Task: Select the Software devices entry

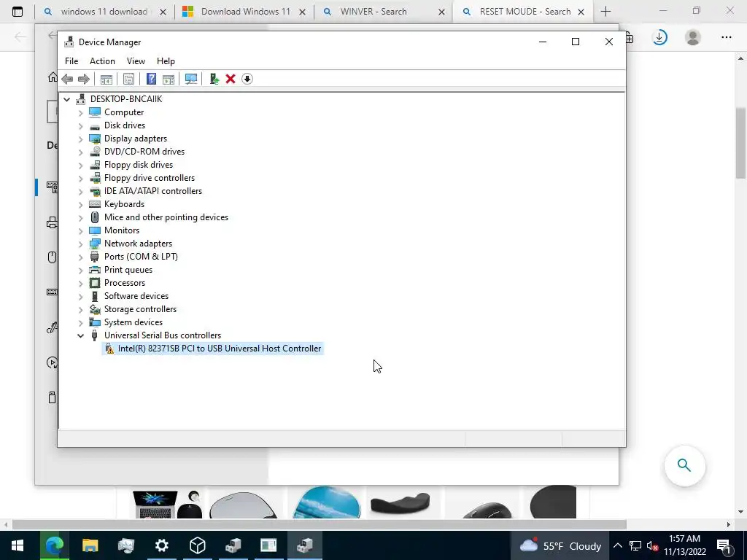Action: [x=136, y=296]
